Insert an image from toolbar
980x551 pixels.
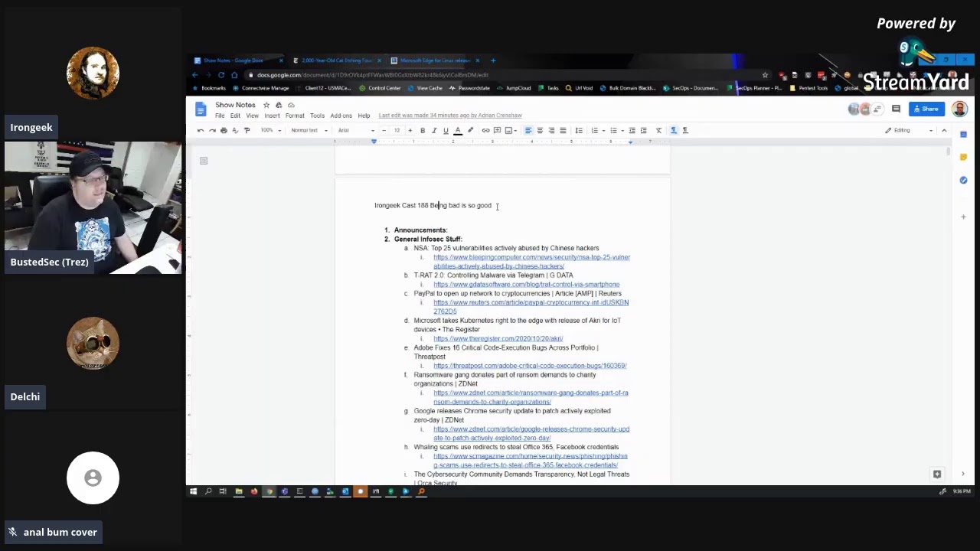coord(509,130)
